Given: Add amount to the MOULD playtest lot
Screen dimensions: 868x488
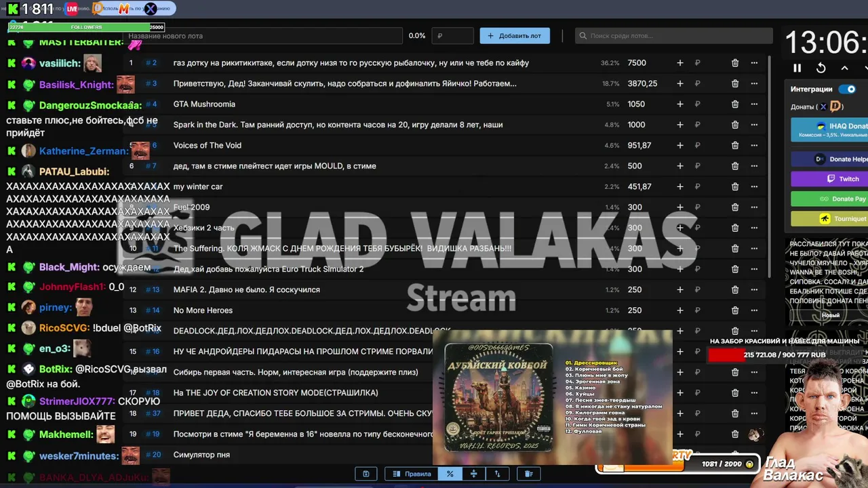Looking at the screenshot, I should point(680,166).
